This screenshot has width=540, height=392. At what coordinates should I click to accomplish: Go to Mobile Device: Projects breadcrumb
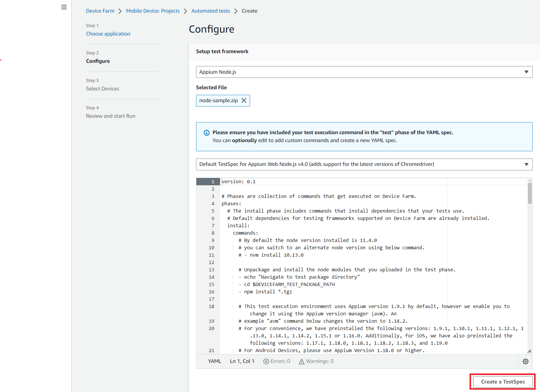[153, 11]
